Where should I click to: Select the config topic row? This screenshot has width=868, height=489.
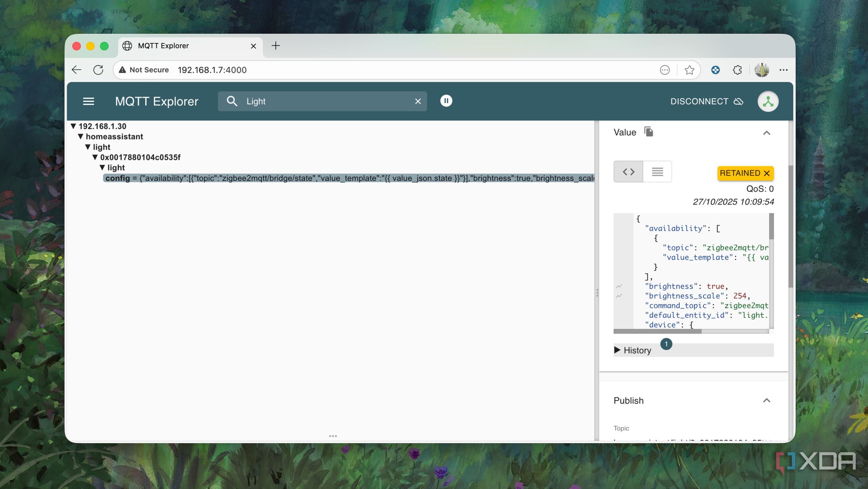349,178
